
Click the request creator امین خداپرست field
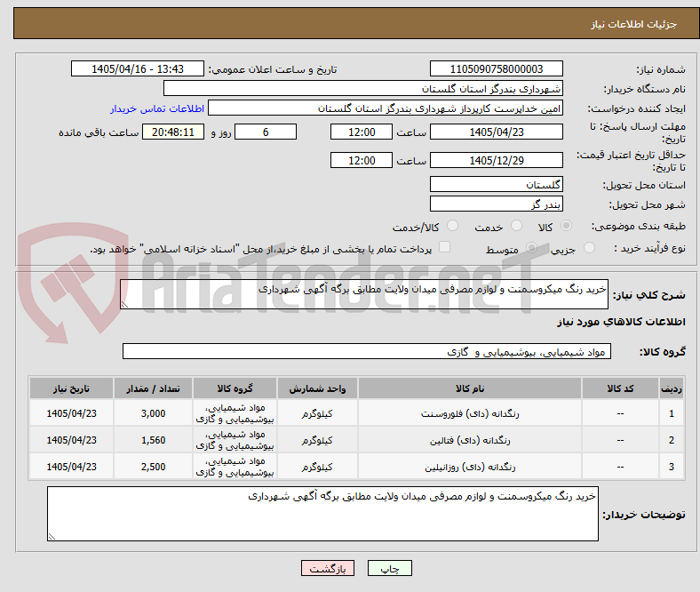point(386,108)
